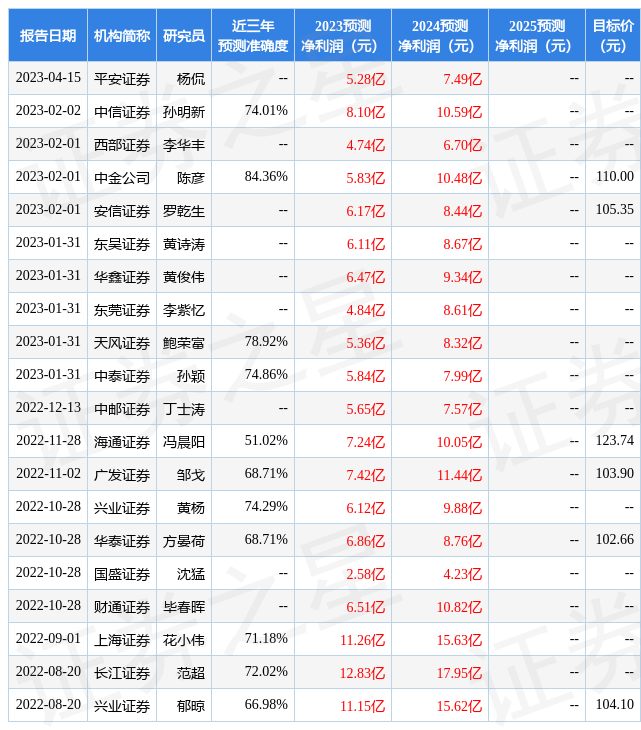Viewport: 641px width, 730px height.
Task: Select the 中信证券 institution cell
Action: point(122,112)
